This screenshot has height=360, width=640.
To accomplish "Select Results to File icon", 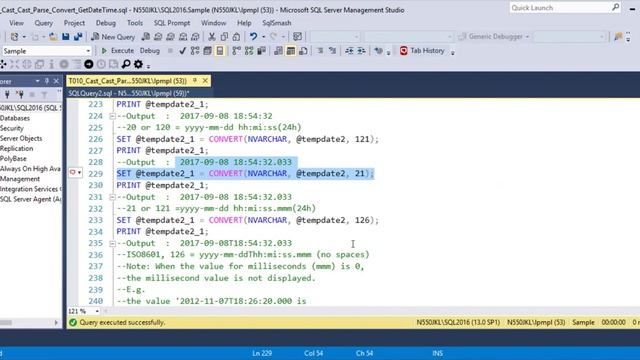I will (x=303, y=51).
